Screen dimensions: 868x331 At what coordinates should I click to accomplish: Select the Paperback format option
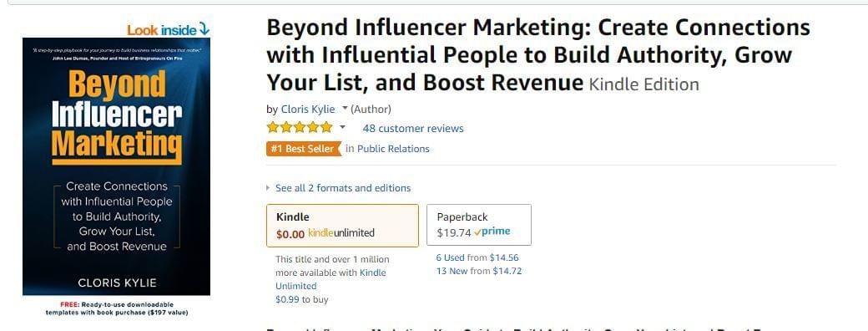tap(479, 225)
